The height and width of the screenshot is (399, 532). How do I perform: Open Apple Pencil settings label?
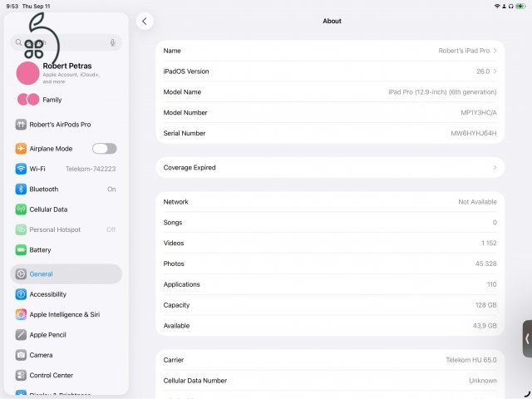pyautogui.click(x=48, y=335)
